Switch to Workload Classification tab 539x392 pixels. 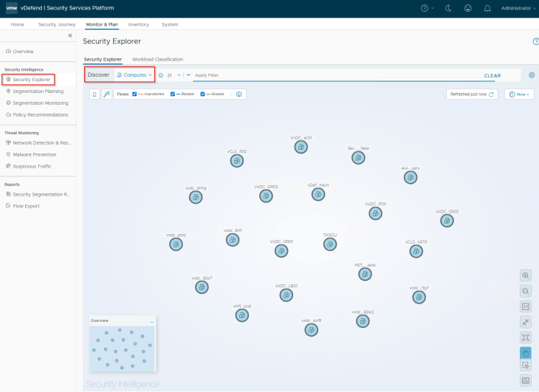point(157,59)
